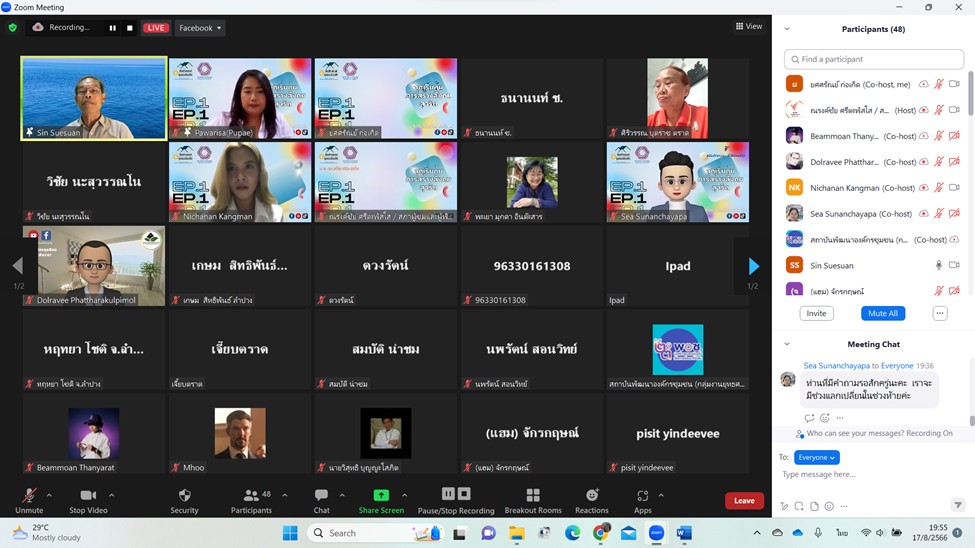Stop the recording using top stop icon
The height and width of the screenshot is (548, 975).
[130, 28]
